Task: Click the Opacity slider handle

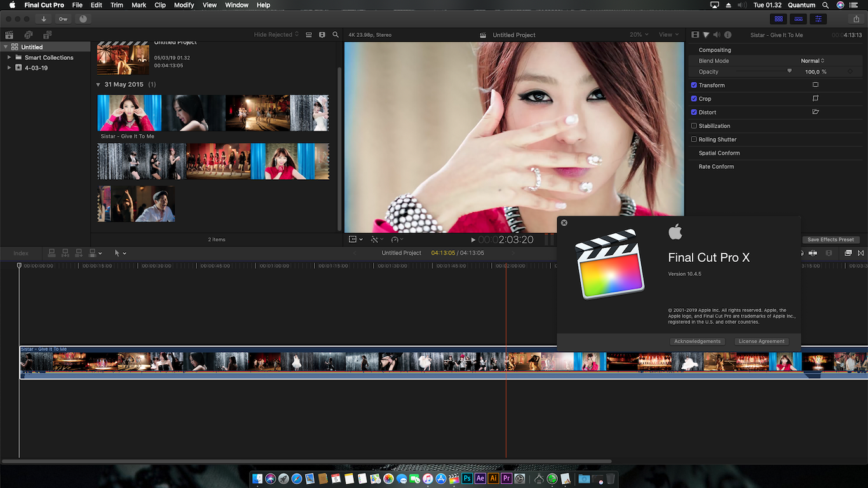Action: tap(790, 71)
